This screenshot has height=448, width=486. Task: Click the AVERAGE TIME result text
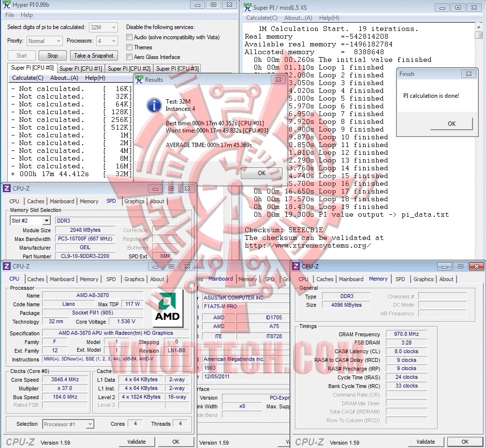[x=208, y=145]
